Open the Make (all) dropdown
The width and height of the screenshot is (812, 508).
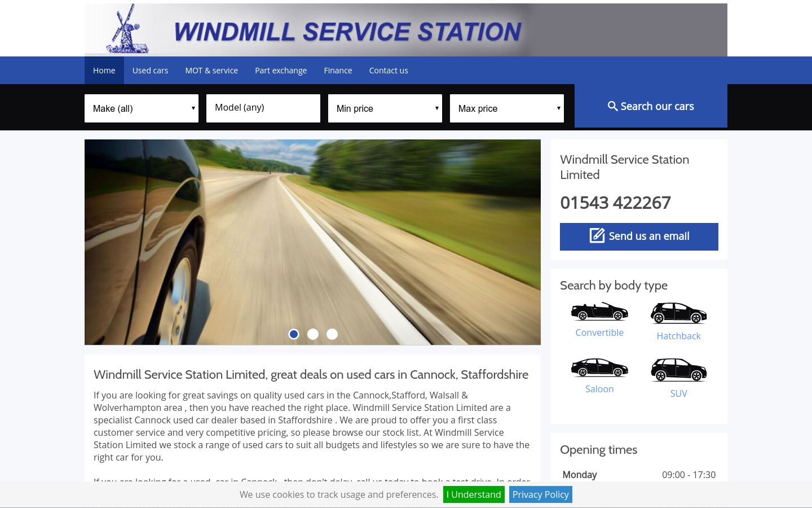pos(142,108)
